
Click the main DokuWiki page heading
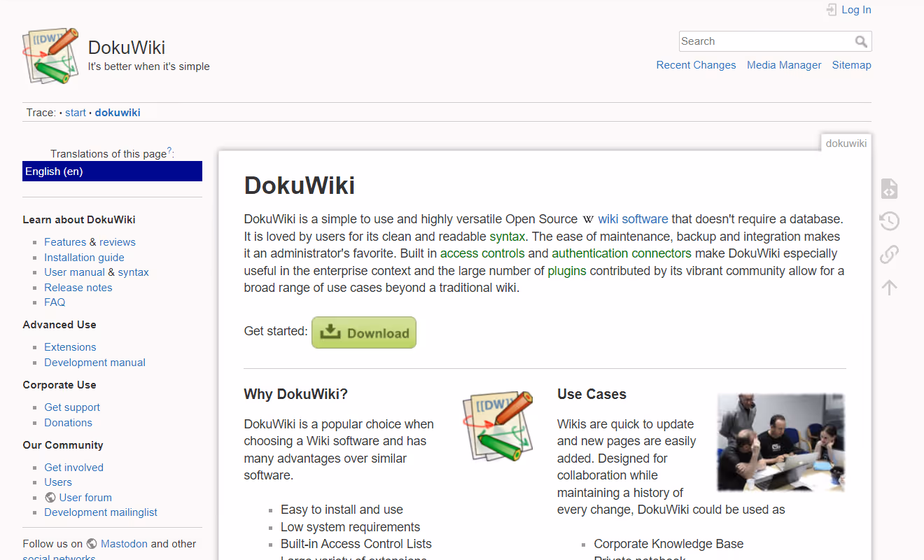pyautogui.click(x=300, y=185)
